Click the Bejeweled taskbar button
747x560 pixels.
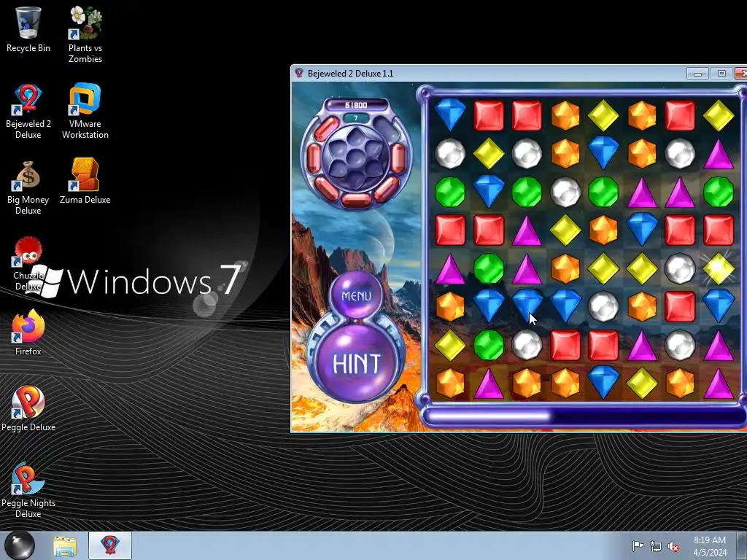coord(109,545)
